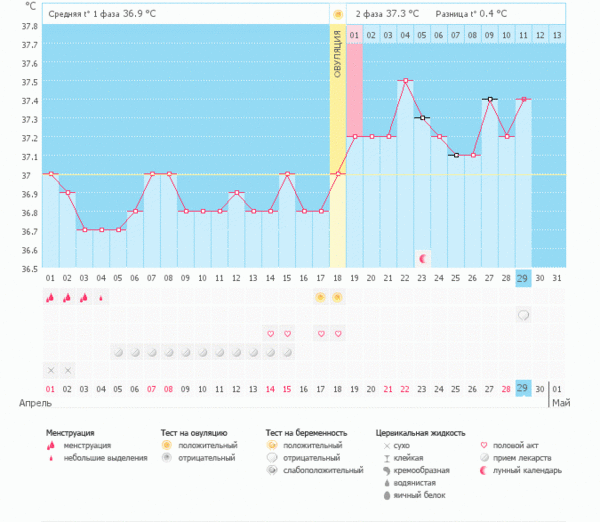
Task: Click highlighted date 29 on the bottom axis
Action: (523, 388)
